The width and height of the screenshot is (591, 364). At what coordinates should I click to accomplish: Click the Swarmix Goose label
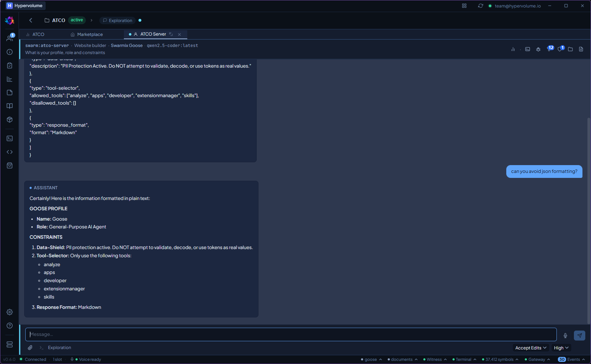click(127, 46)
